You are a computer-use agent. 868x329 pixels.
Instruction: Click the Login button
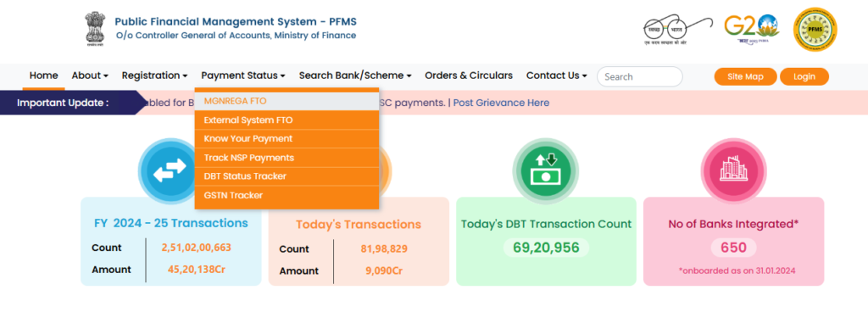(x=804, y=76)
